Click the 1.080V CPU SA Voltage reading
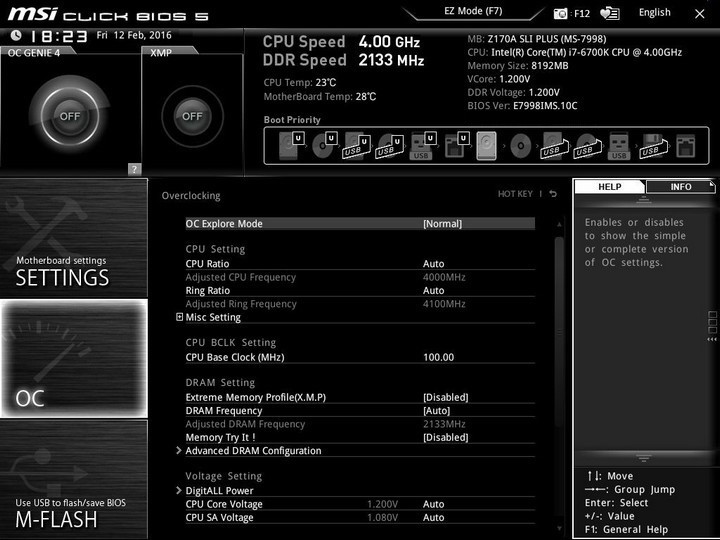 (x=382, y=517)
